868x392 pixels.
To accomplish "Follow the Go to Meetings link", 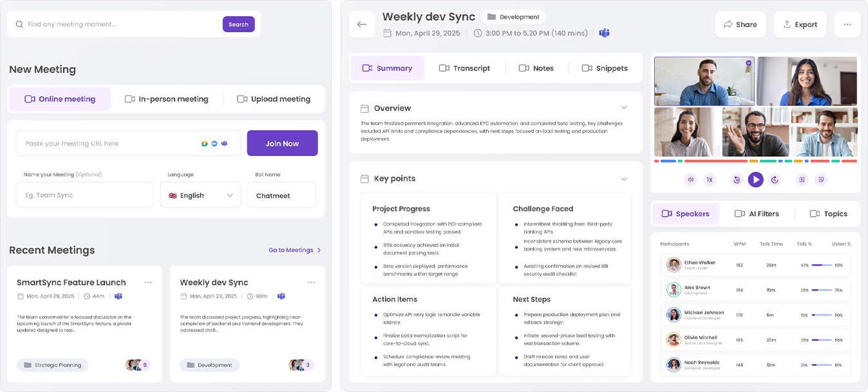I will tap(294, 250).
